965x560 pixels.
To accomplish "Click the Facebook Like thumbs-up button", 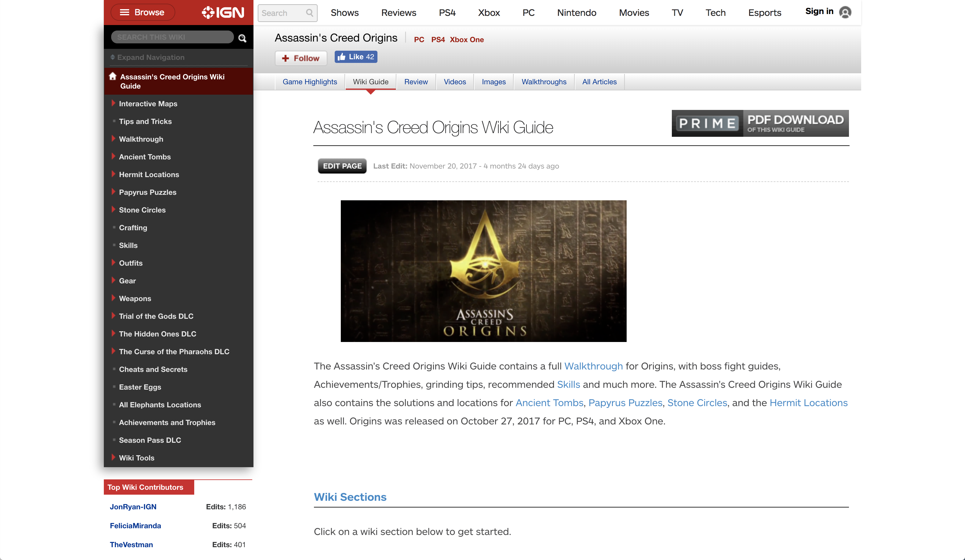I will point(356,57).
